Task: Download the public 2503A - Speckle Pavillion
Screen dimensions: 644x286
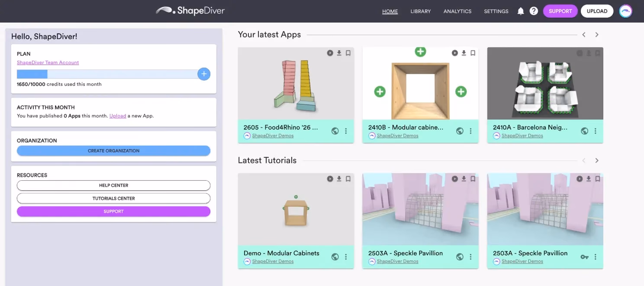Action: (464, 179)
